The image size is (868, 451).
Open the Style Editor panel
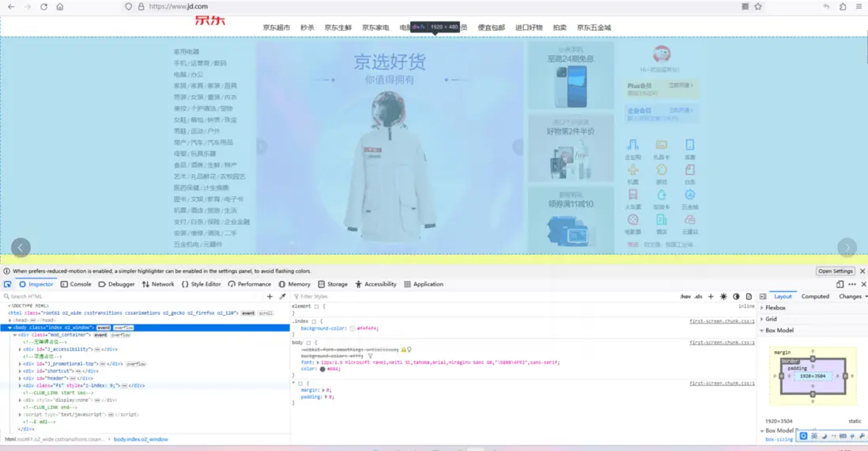point(201,284)
